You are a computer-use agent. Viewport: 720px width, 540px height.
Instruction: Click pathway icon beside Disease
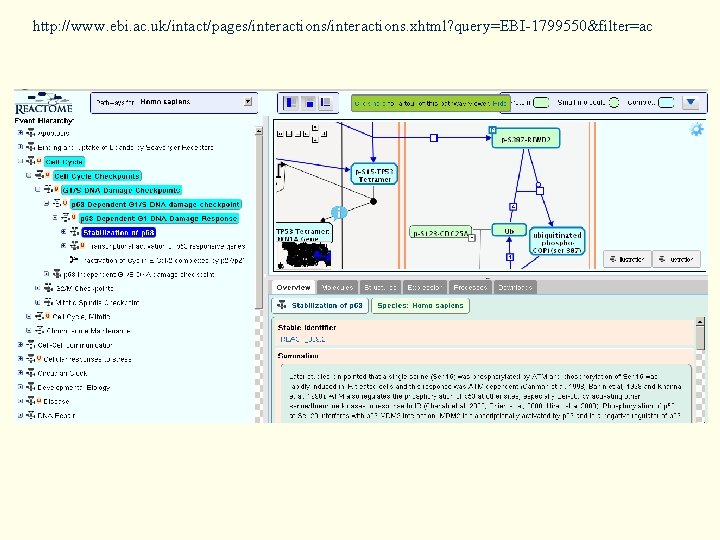[30, 401]
